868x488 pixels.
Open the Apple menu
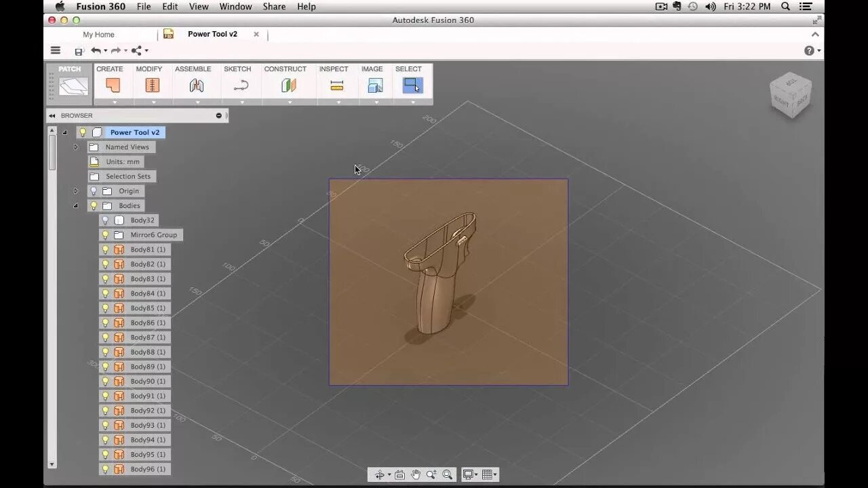[x=60, y=7]
